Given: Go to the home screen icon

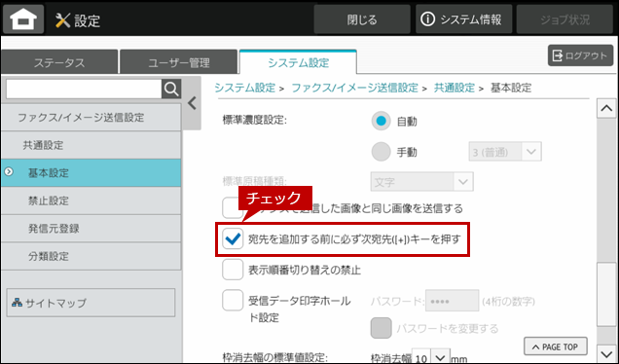Looking at the screenshot, I should 23,18.
